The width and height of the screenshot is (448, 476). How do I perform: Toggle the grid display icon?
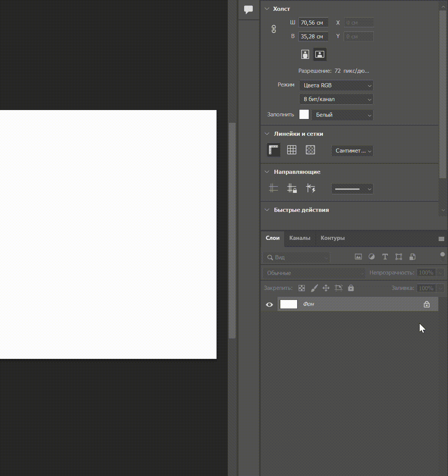292,150
